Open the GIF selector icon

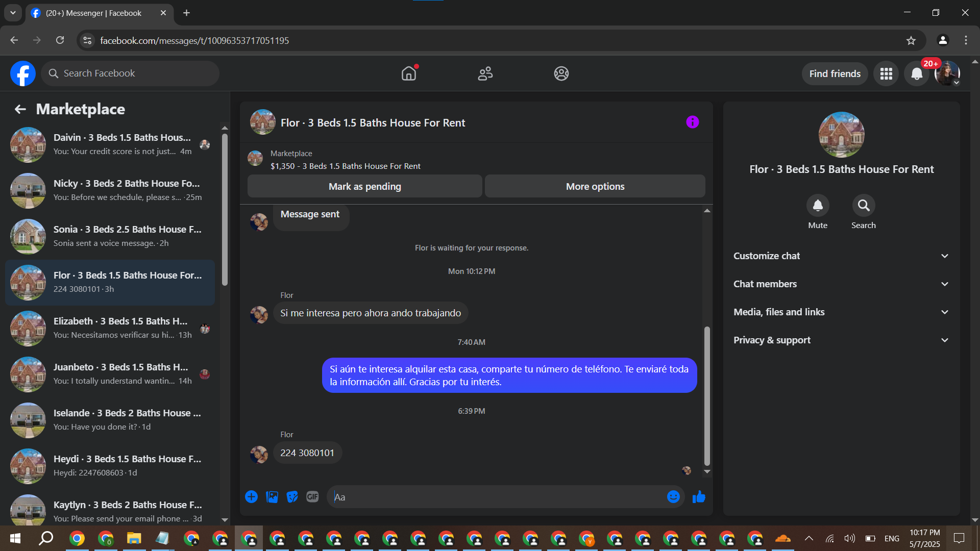point(312,497)
